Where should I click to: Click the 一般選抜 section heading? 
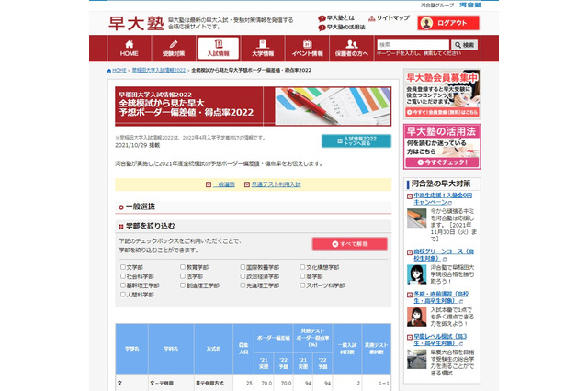(x=141, y=207)
